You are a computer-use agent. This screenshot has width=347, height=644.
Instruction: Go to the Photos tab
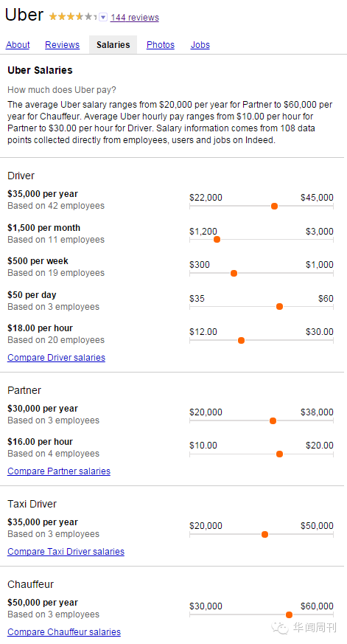coord(161,45)
